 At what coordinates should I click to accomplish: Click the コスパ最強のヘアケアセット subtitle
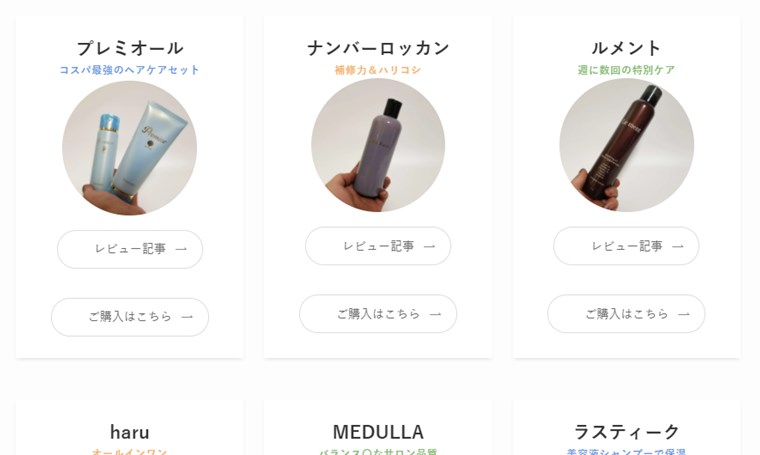tap(129, 70)
